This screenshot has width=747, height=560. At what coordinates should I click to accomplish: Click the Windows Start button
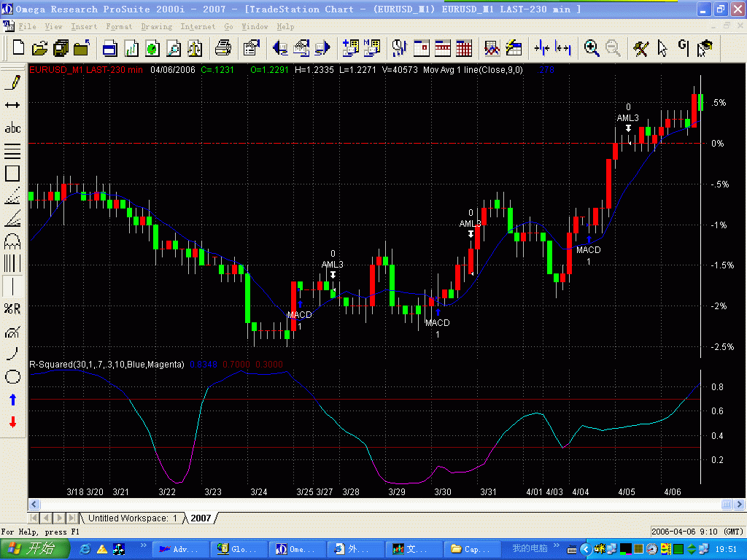[34, 549]
